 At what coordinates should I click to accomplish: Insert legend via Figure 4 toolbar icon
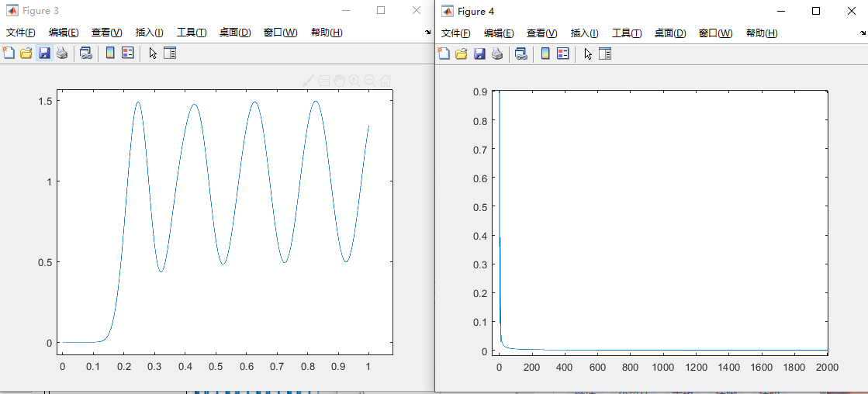pyautogui.click(x=563, y=53)
